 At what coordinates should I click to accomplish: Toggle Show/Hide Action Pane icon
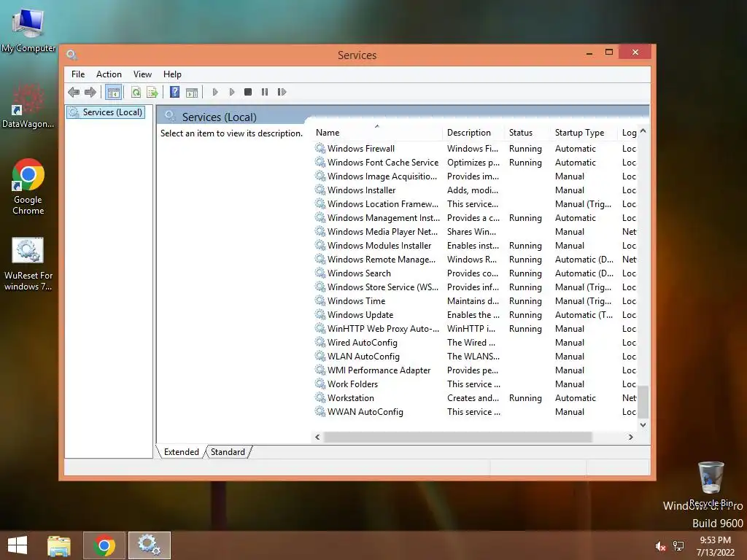(x=192, y=92)
